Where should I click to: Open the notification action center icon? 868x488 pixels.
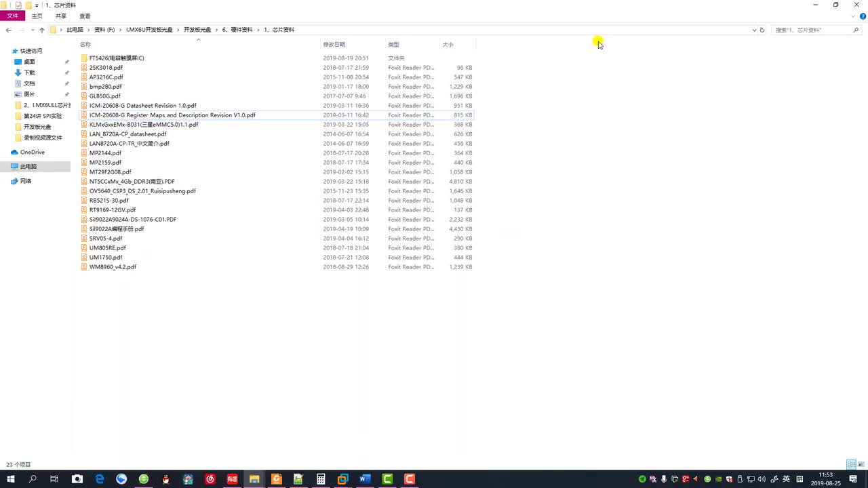853,479
